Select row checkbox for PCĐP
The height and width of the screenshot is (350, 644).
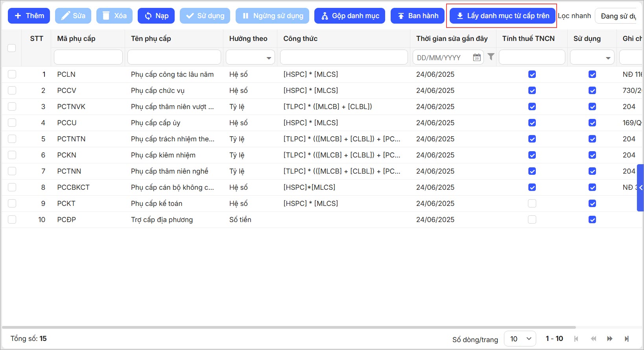(12, 220)
